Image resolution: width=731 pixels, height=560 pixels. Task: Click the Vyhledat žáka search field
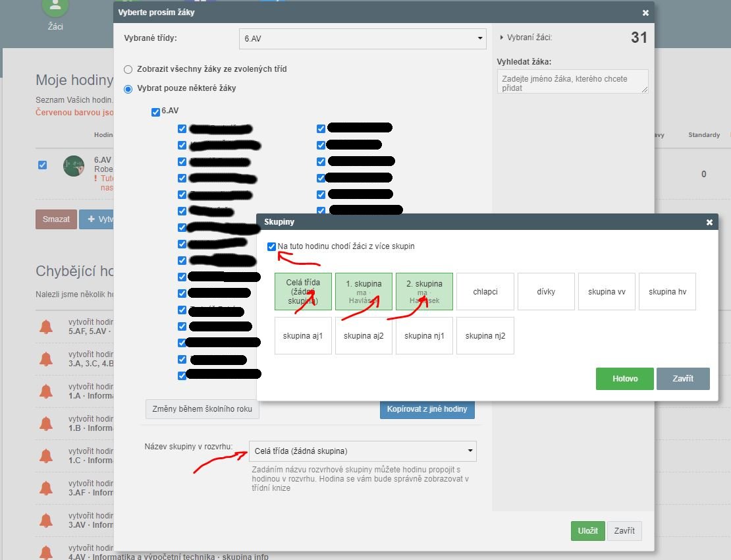click(572, 82)
